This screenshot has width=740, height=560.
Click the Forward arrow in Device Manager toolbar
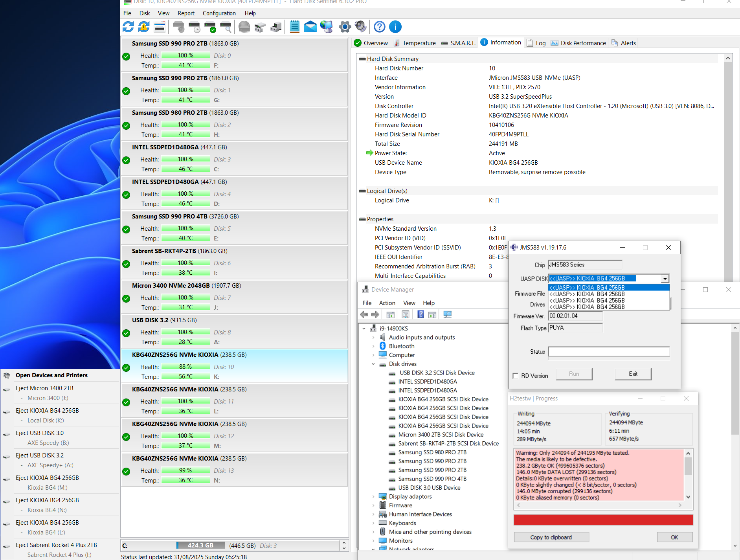(375, 314)
